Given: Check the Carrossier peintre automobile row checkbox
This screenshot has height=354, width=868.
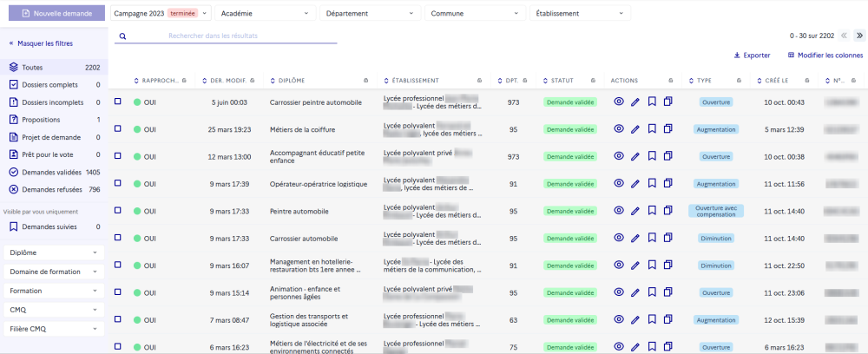Looking at the screenshot, I should click(118, 102).
